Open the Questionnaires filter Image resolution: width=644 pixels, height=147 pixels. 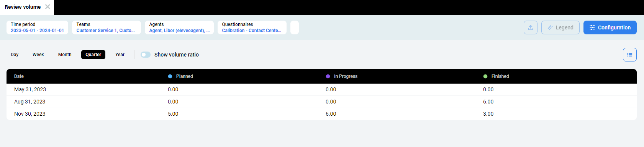tap(252, 27)
